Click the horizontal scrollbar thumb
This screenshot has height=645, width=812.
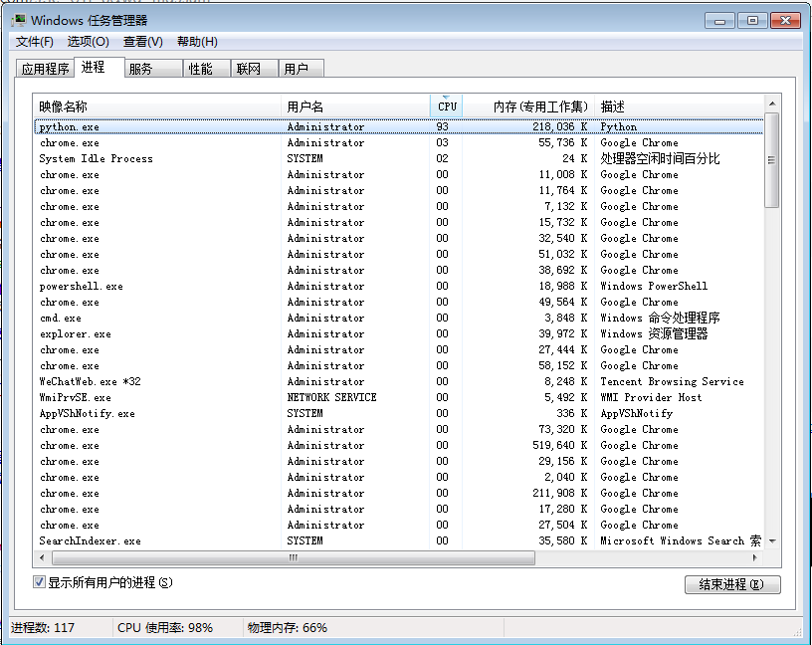(294, 558)
